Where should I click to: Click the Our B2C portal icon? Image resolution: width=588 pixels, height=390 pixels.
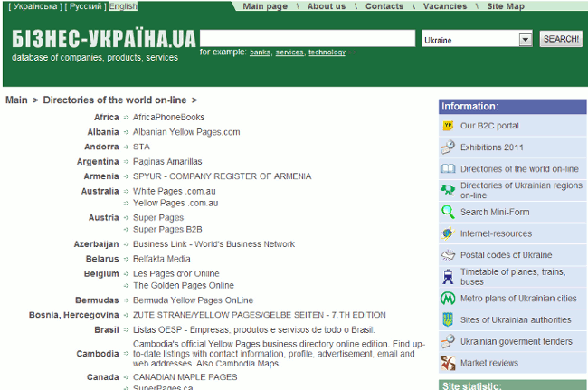[x=448, y=126]
